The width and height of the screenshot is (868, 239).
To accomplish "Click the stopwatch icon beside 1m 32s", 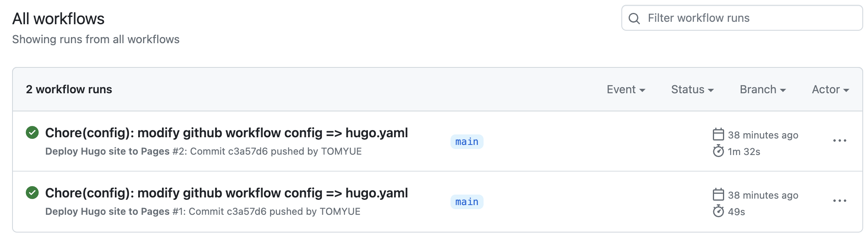I will [718, 151].
